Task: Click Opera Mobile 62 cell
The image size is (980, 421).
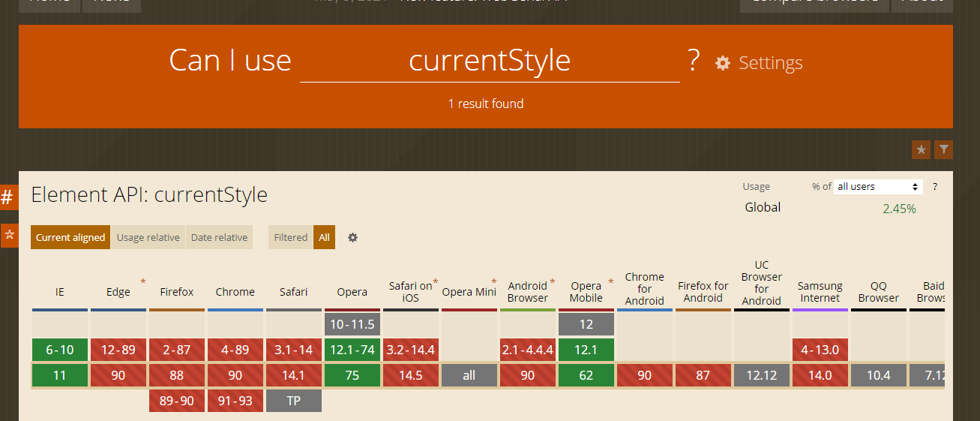Action: point(586,375)
